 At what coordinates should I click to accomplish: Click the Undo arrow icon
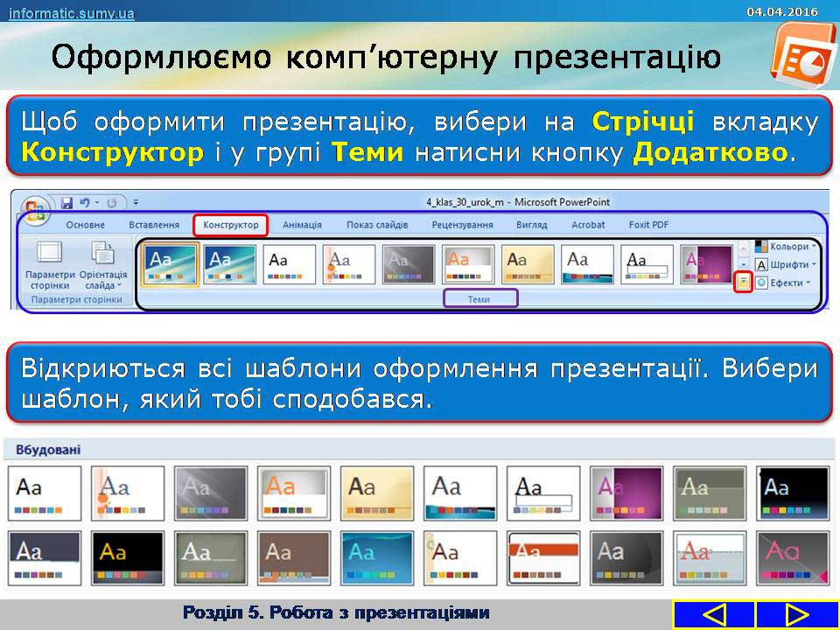pos(85,202)
